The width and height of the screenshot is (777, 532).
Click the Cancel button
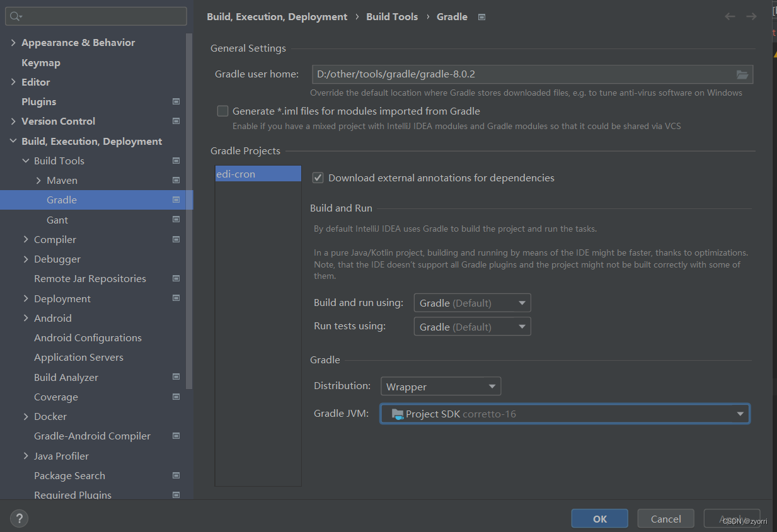tap(666, 519)
